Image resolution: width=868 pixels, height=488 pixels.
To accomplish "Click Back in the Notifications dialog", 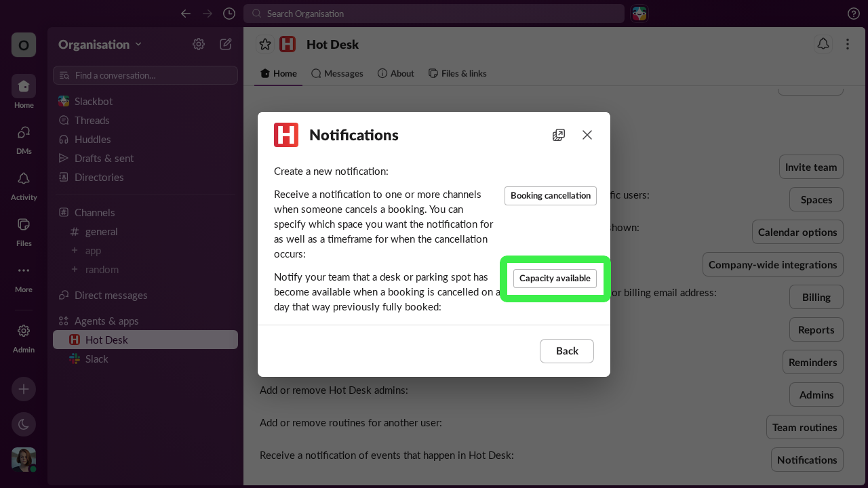I will pos(567,351).
